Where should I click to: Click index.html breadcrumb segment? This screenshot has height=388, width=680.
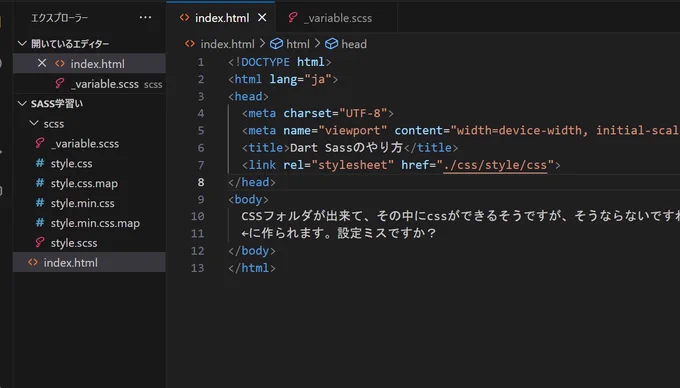[x=227, y=44]
